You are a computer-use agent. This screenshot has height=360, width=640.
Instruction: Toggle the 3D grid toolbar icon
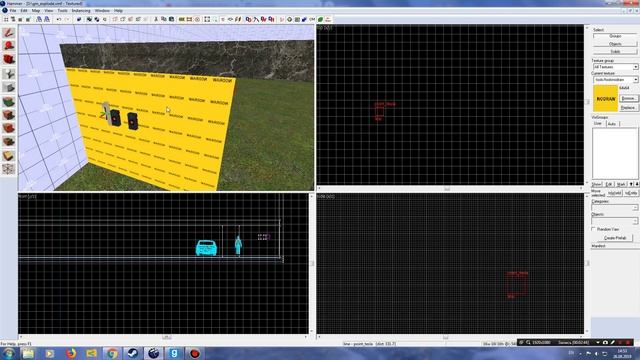click(x=13, y=19)
